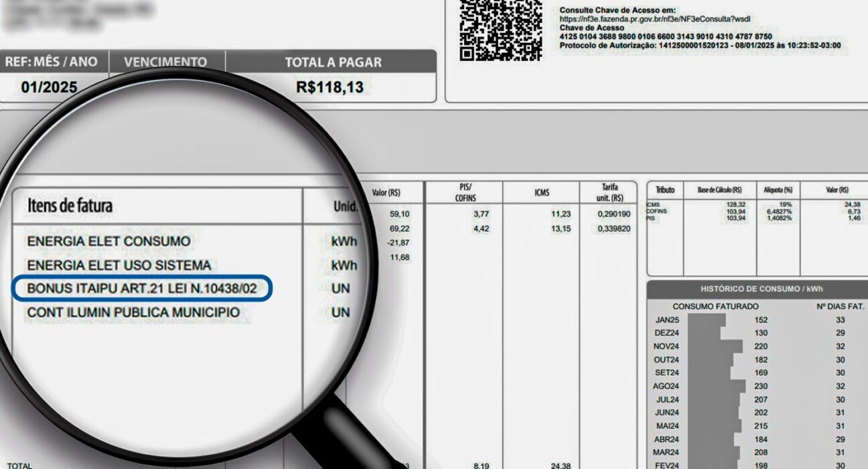Click the NOV24 consumption bar

tap(715, 346)
